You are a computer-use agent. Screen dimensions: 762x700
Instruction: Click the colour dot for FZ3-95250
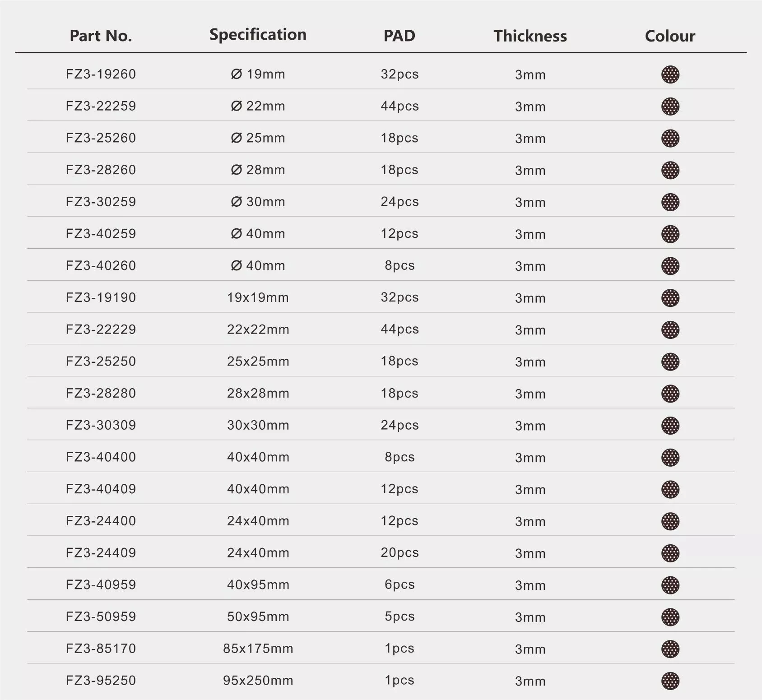[x=670, y=681]
